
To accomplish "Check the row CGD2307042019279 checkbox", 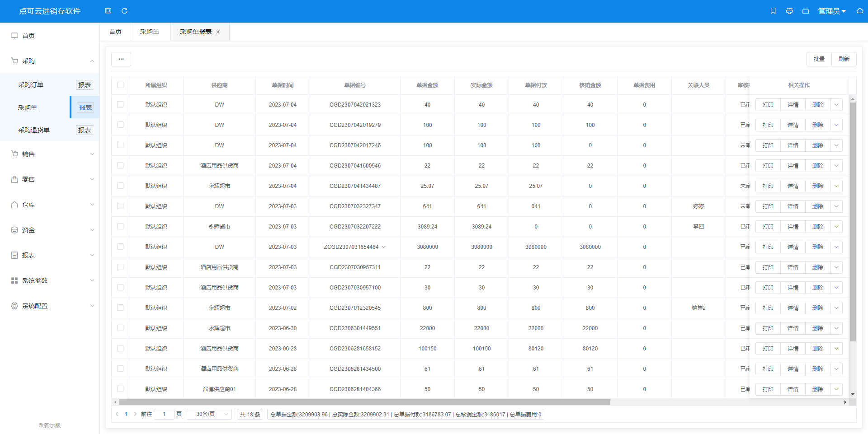I will pyautogui.click(x=120, y=125).
